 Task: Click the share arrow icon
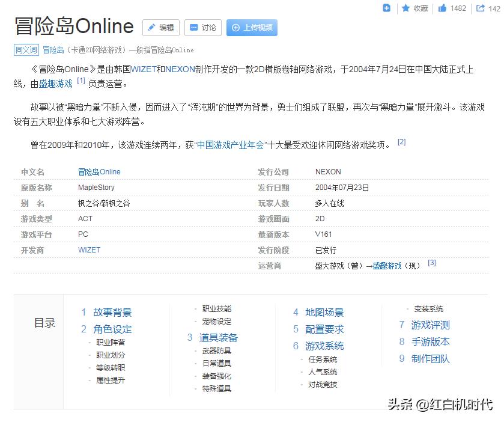[x=480, y=8]
